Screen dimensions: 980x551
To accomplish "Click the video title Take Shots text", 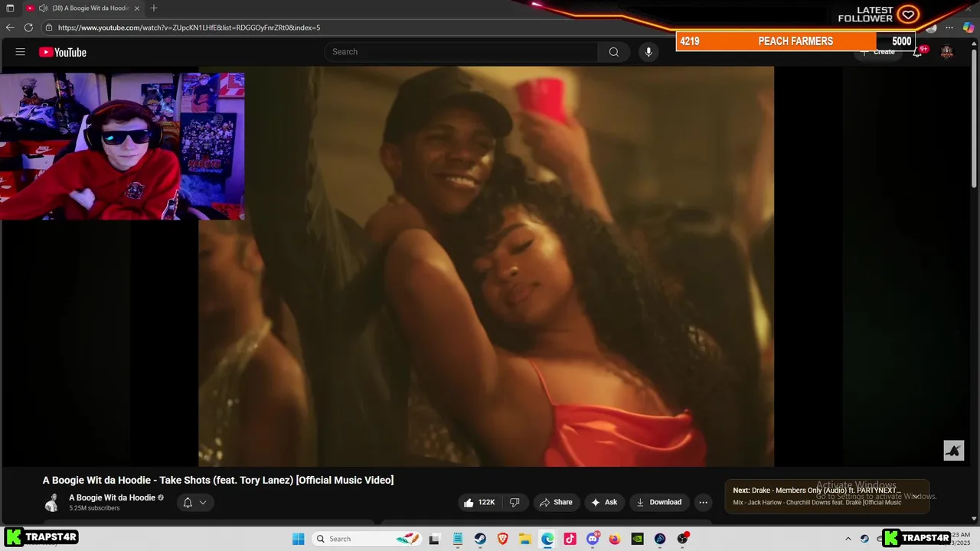I will click(x=218, y=480).
